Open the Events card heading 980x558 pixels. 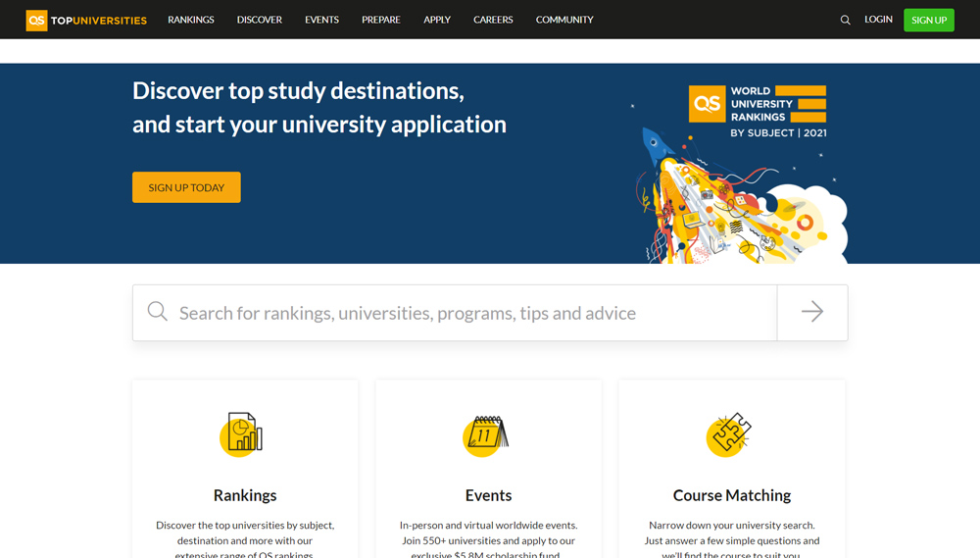pos(488,495)
